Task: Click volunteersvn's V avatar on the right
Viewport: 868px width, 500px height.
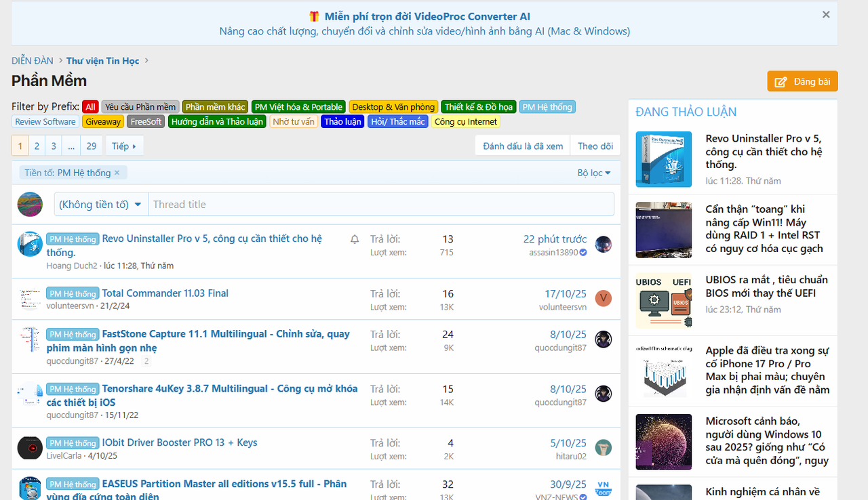Action: [604, 298]
